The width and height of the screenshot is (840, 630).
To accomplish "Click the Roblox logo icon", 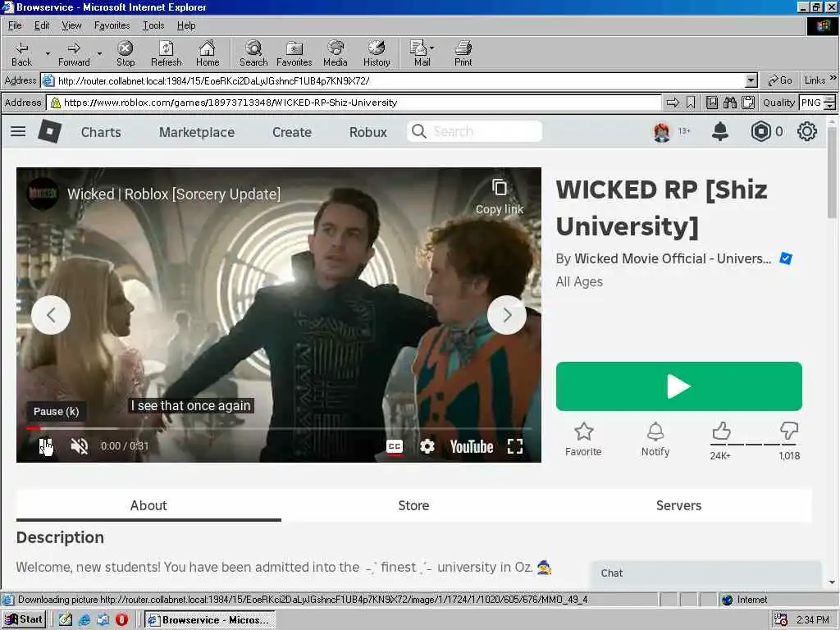I will click(x=50, y=131).
